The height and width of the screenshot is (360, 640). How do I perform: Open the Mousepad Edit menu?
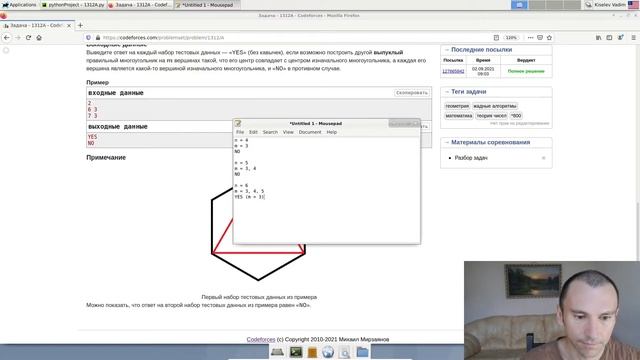click(253, 132)
